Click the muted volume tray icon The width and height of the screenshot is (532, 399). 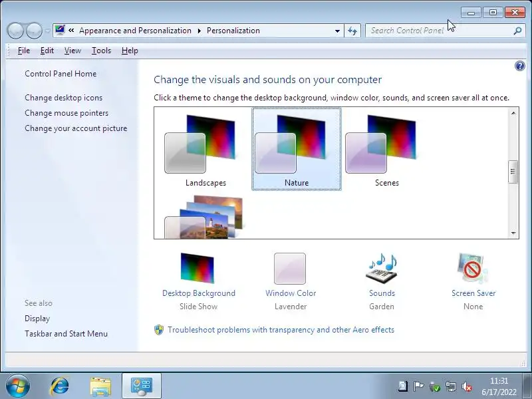(467, 386)
